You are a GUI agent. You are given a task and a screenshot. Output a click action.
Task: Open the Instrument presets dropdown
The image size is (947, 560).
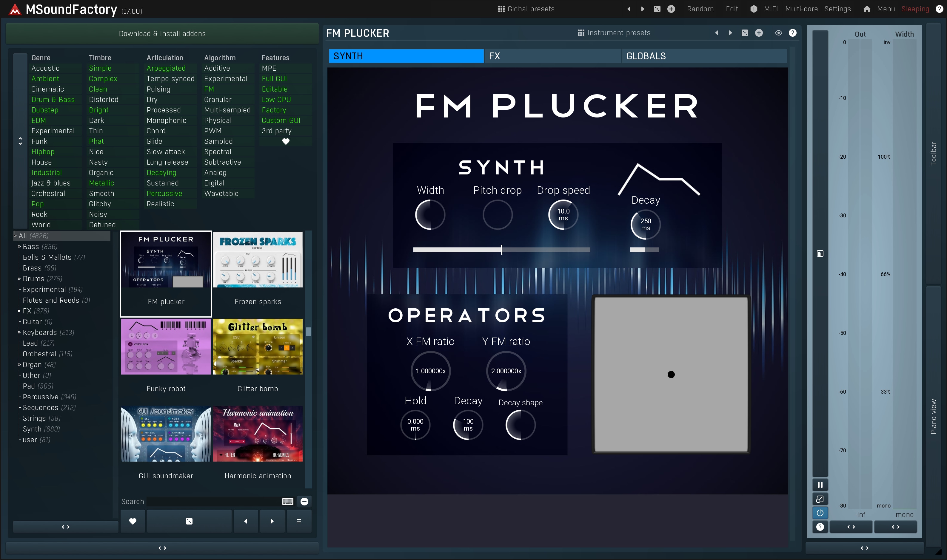(x=614, y=33)
